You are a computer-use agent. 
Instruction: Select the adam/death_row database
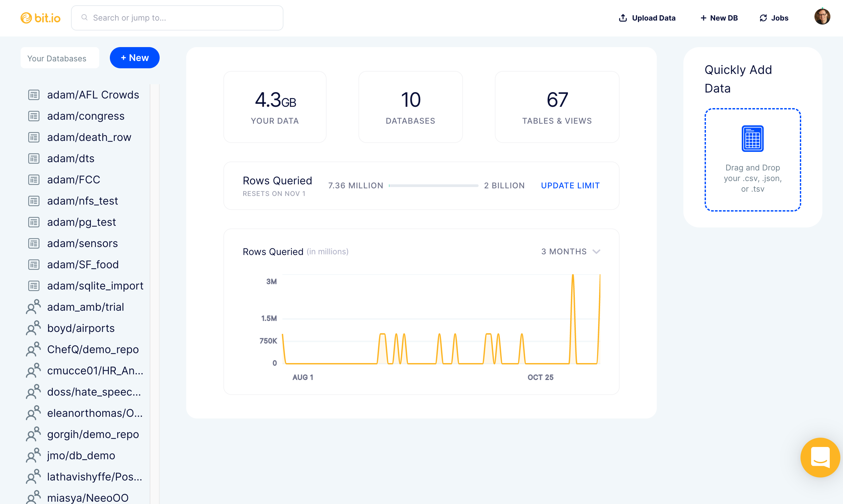point(89,137)
